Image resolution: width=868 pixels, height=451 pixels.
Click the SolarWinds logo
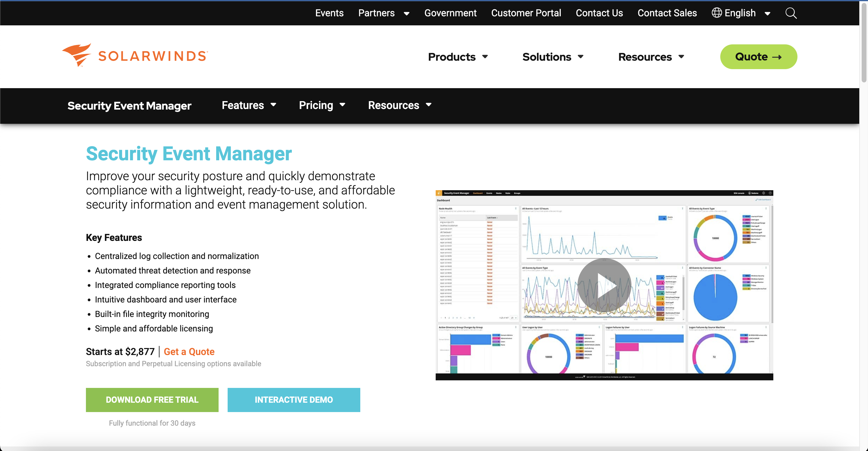pos(135,55)
